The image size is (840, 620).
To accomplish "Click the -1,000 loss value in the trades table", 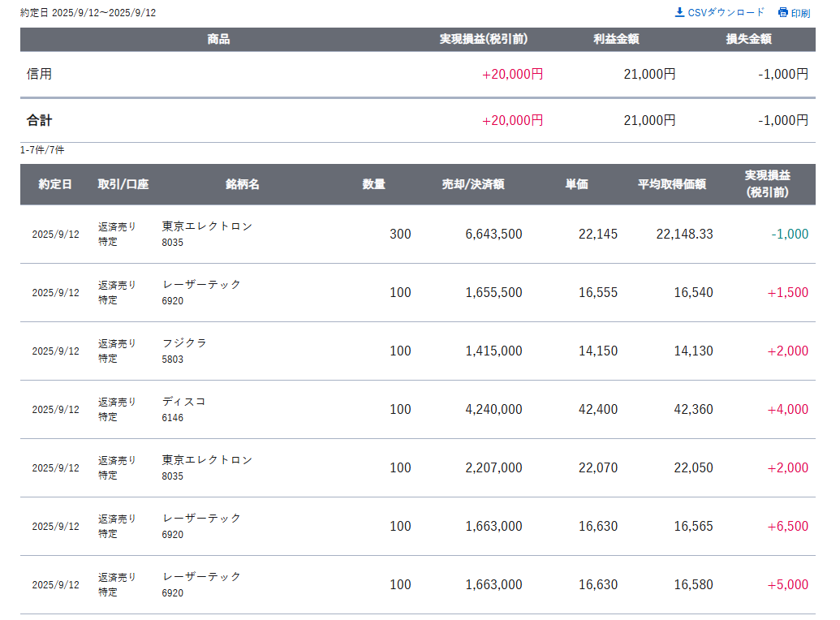I will 790,234.
